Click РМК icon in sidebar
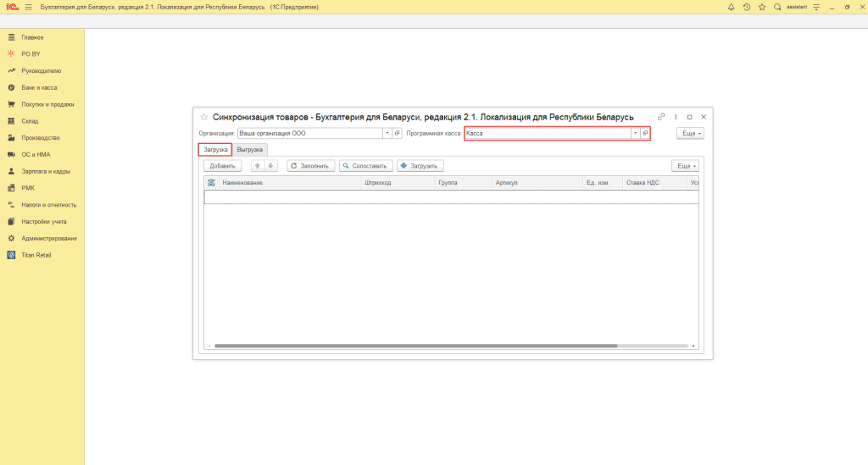Image resolution: width=868 pixels, height=465 pixels. pos(11,188)
